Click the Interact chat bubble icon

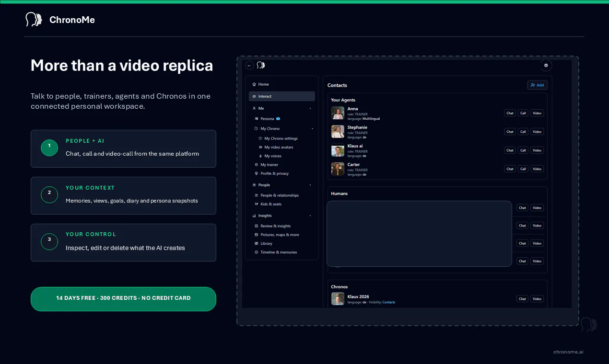(254, 96)
